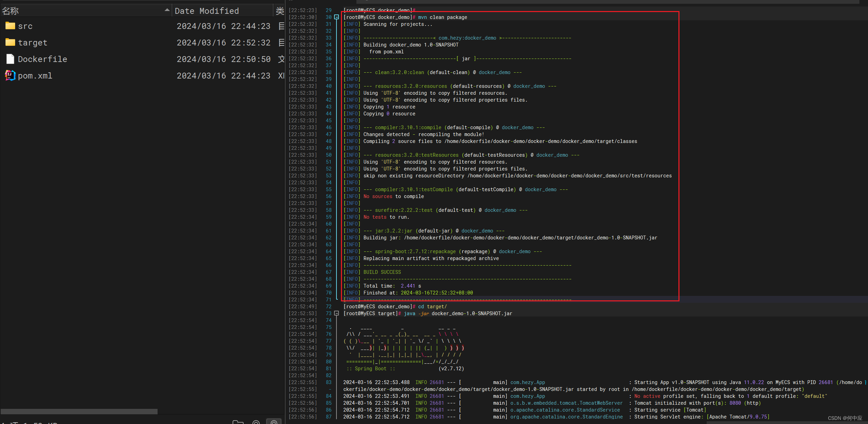
Task: Select the 'Dockerfile' file name
Action: (43, 59)
